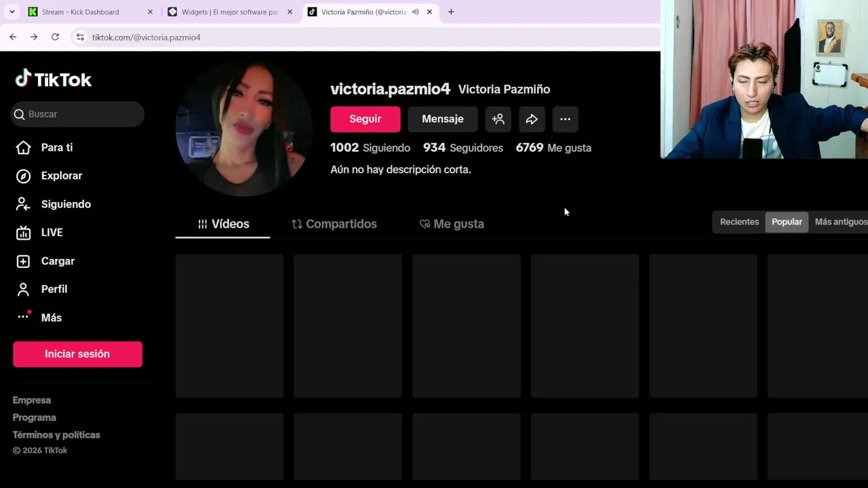
Task: Select the Compartidos profile tab
Action: coord(334,224)
